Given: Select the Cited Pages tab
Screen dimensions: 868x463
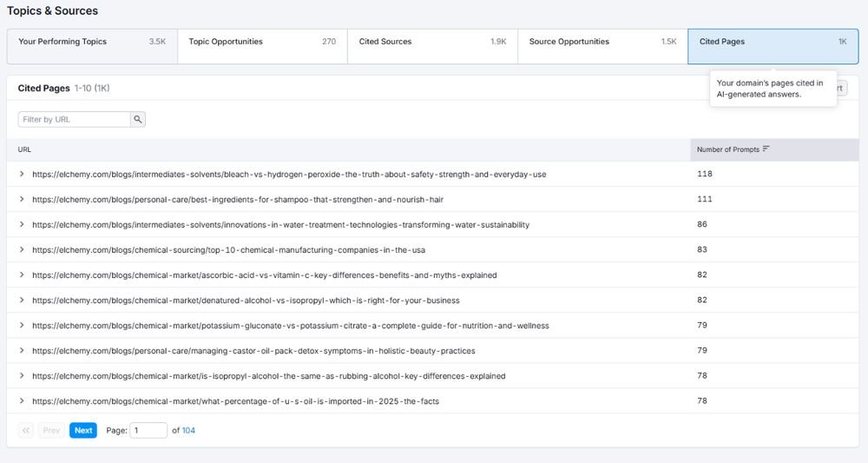Looking at the screenshot, I should [x=773, y=47].
